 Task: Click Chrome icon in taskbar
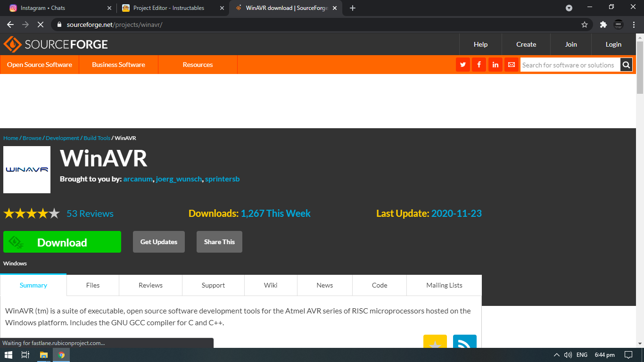pyautogui.click(x=61, y=355)
